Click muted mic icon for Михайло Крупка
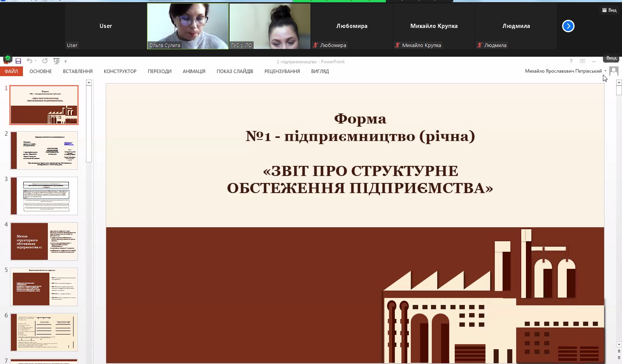622x364 pixels. (x=398, y=45)
